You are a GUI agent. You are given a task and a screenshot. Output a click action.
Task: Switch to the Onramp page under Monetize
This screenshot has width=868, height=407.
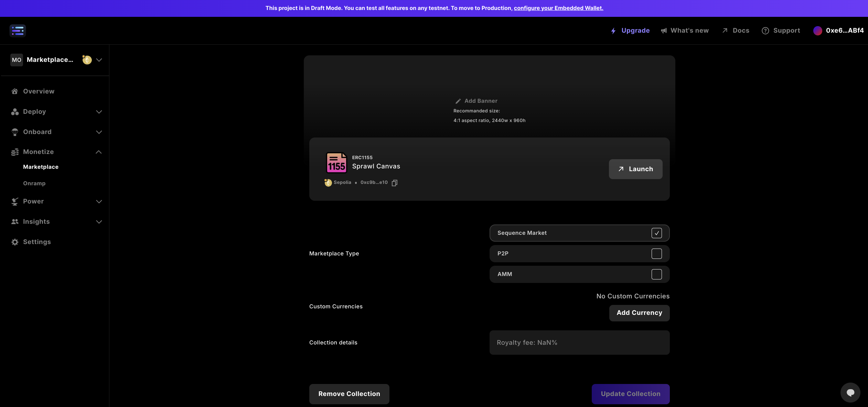pos(34,183)
